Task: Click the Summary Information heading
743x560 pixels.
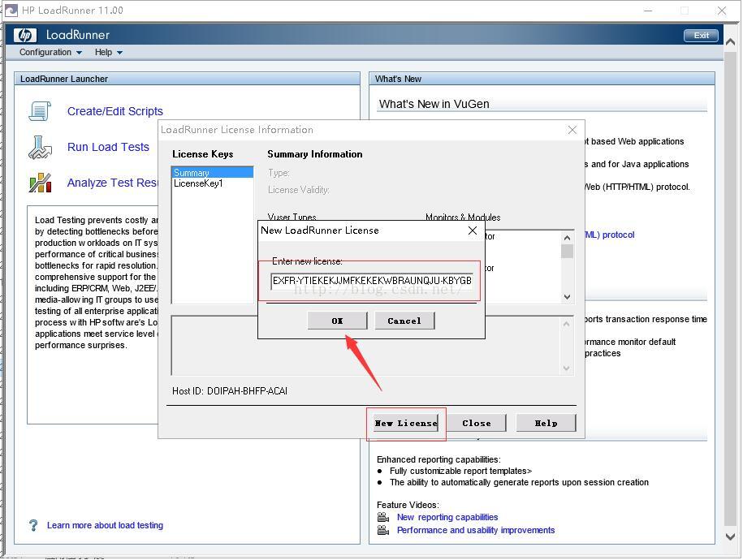Action: [x=314, y=154]
